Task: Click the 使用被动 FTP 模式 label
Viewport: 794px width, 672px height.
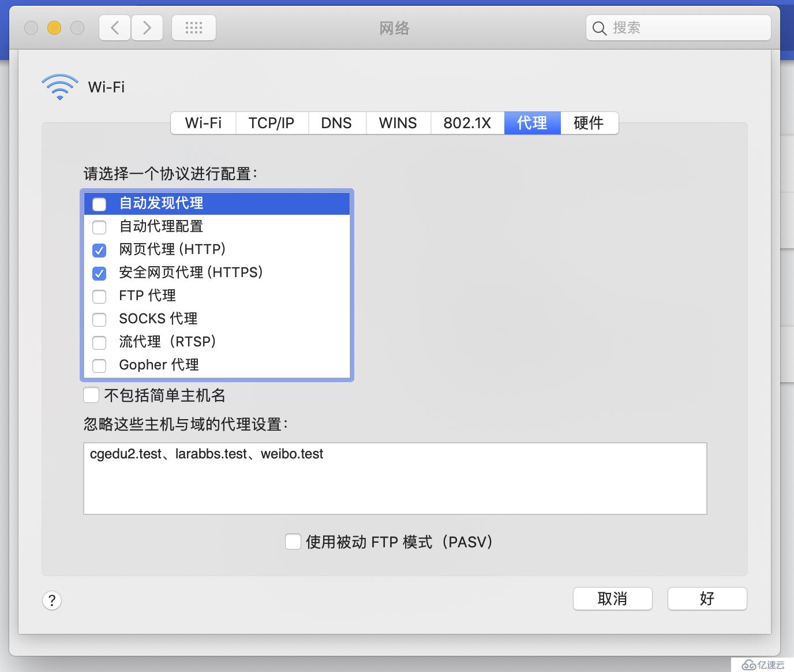Action: [x=399, y=542]
